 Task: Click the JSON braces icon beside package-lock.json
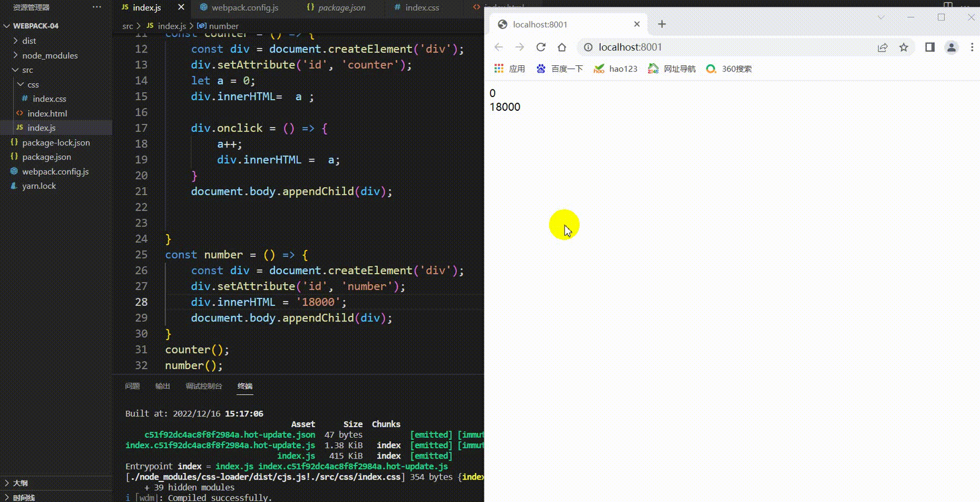[x=14, y=142]
